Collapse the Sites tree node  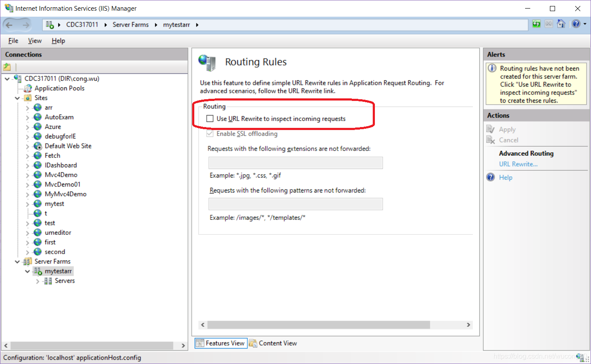(17, 98)
